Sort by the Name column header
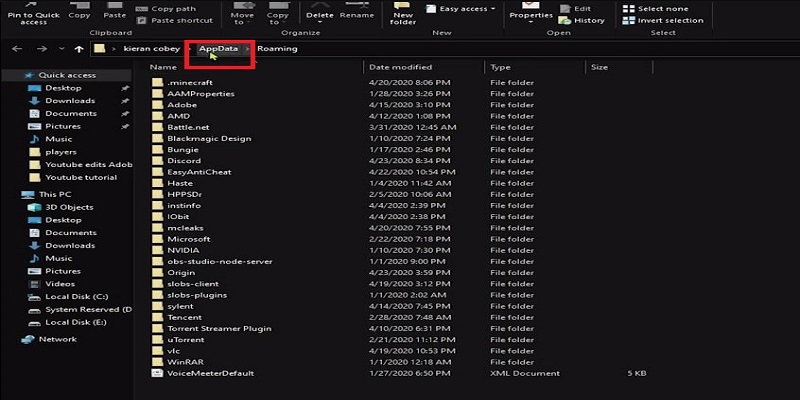Screen dimensions: 800x400 pos(163,67)
